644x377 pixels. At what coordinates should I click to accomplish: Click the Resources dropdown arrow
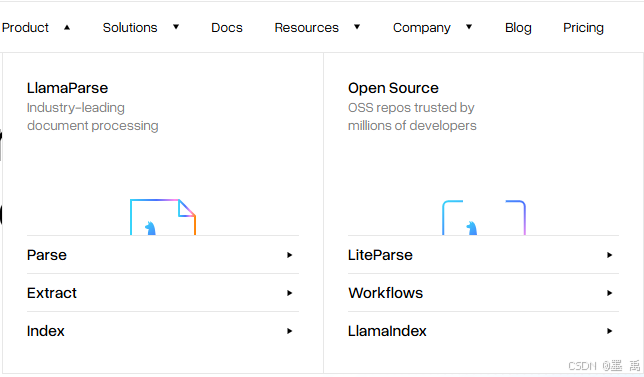point(357,27)
